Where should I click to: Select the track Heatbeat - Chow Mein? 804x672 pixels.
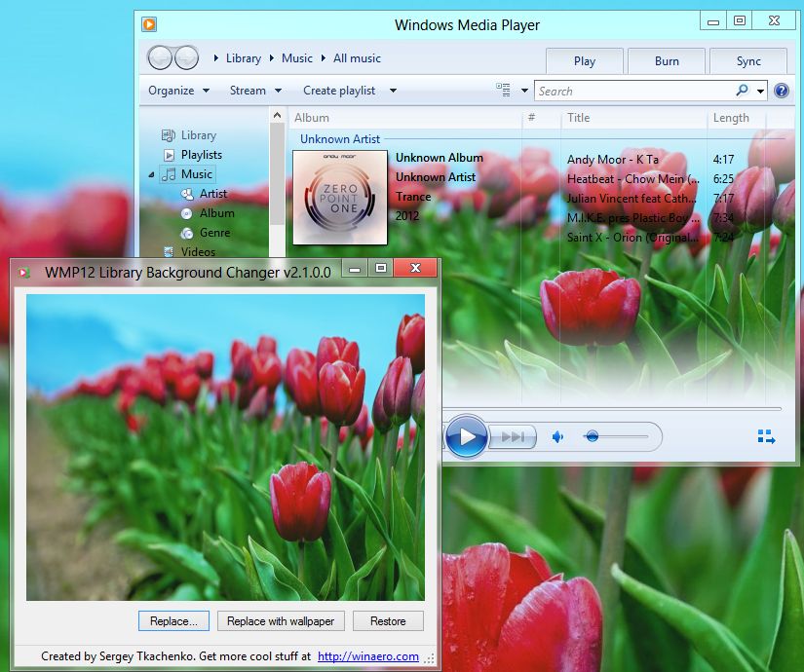coord(632,179)
